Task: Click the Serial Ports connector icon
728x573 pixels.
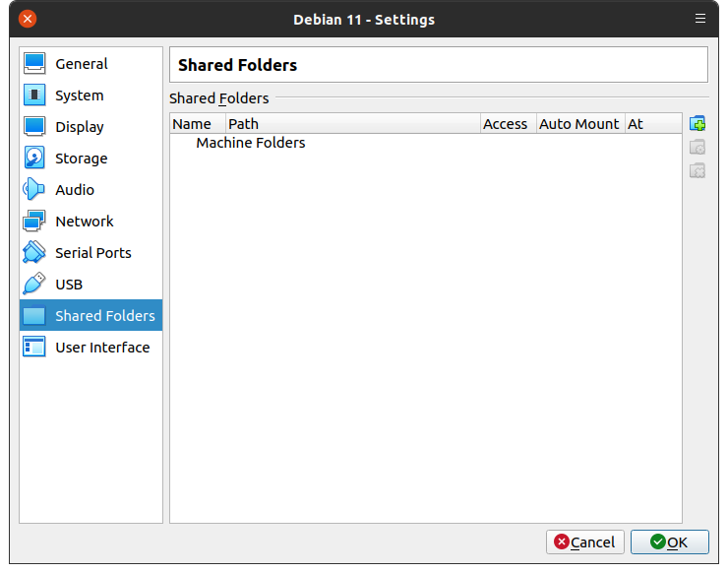Action: point(34,253)
